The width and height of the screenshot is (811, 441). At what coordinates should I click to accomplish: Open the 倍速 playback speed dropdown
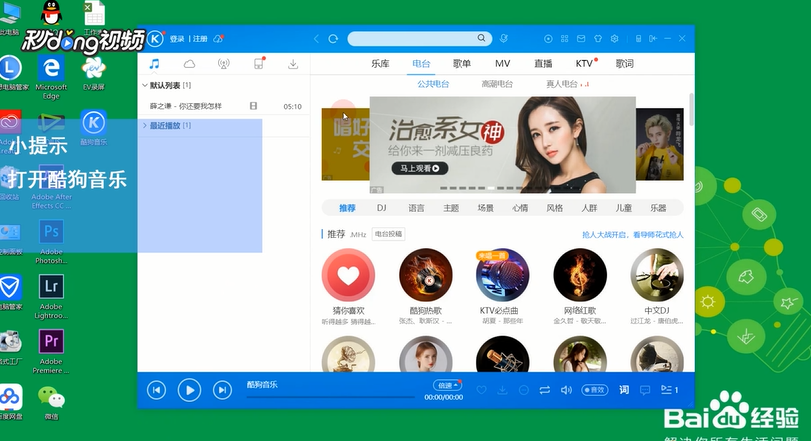[x=447, y=385]
